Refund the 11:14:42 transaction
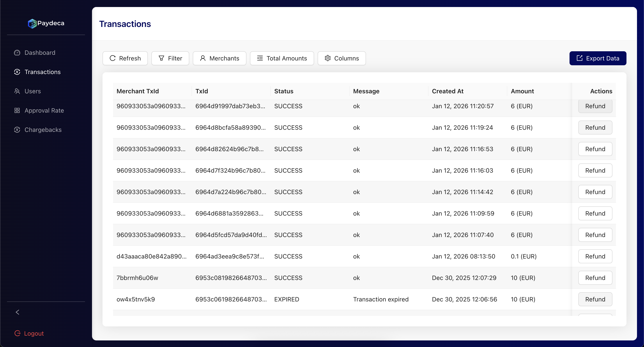This screenshot has height=347, width=644. [595, 192]
